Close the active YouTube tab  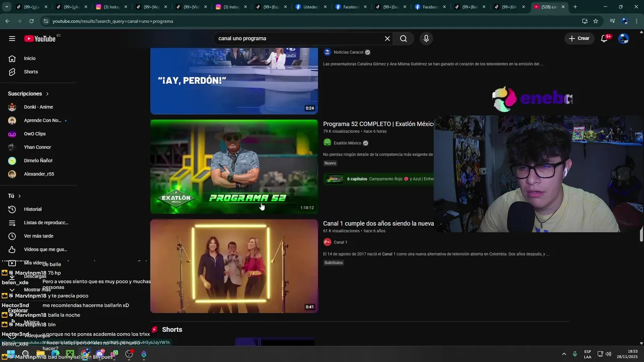563,7
